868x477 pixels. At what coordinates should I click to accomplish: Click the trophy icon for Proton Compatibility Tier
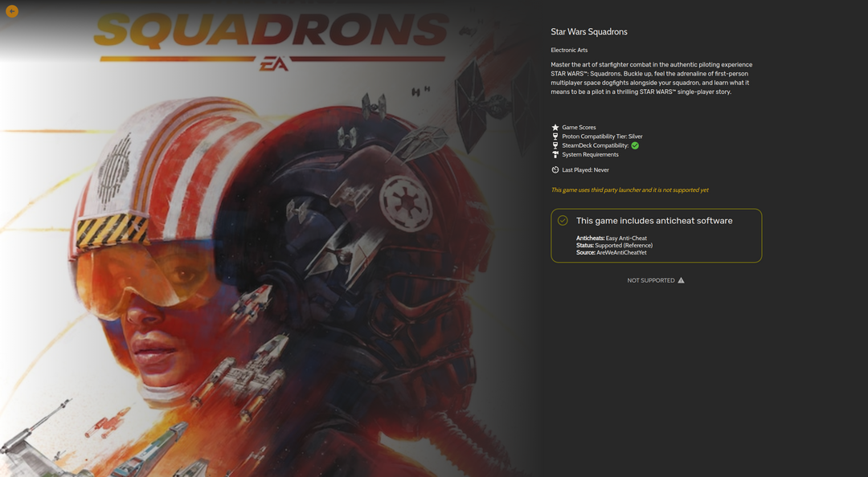click(x=555, y=137)
